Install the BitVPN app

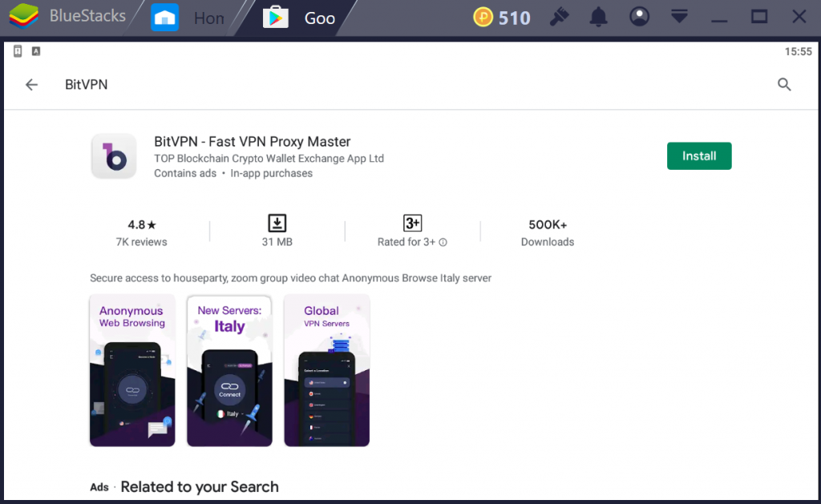point(698,155)
